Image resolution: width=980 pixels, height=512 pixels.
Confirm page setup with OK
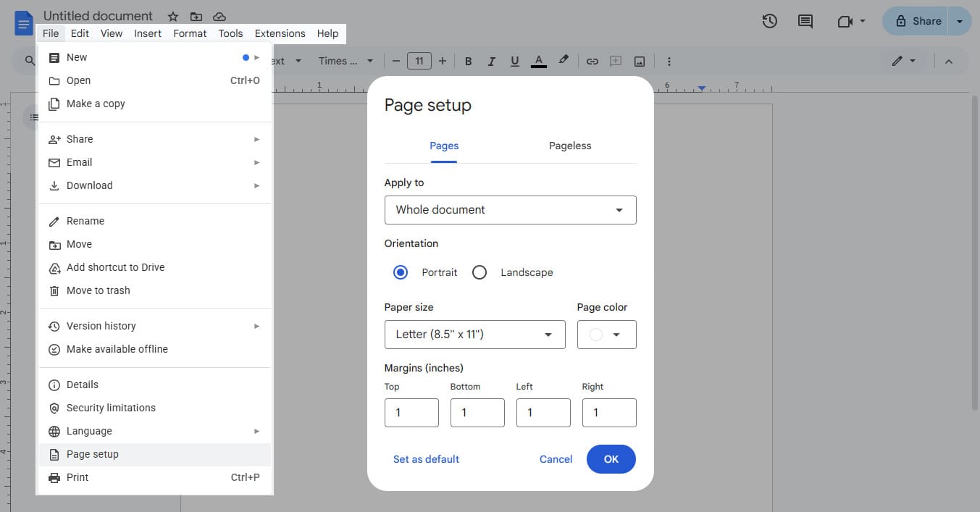611,458
